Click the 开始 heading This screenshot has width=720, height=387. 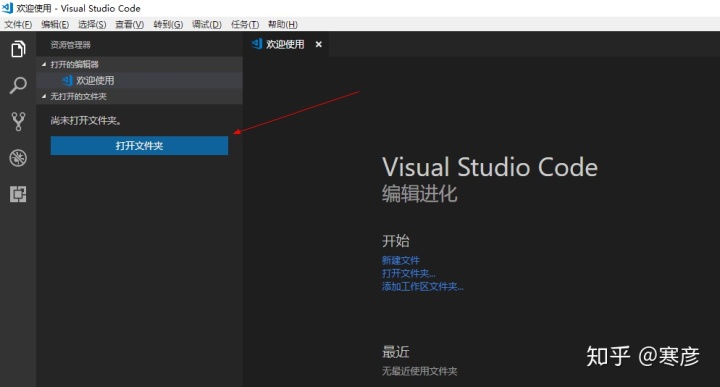pyautogui.click(x=396, y=241)
